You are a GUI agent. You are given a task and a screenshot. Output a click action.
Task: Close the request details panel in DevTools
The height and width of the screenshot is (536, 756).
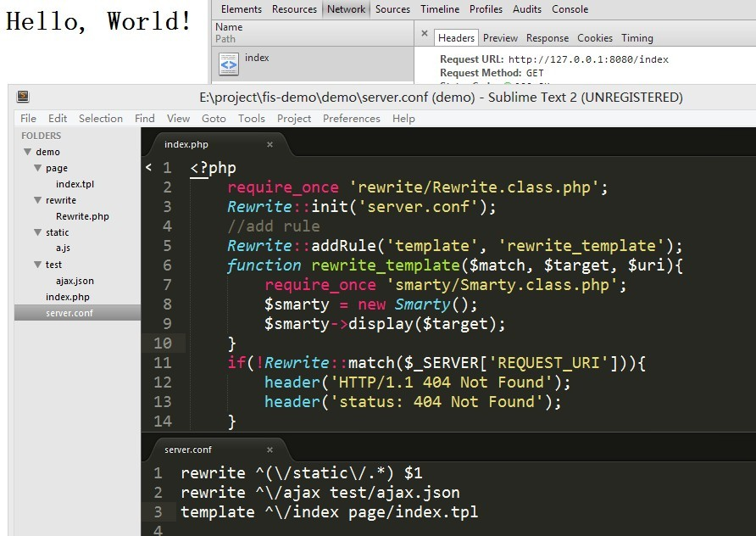[x=425, y=33]
